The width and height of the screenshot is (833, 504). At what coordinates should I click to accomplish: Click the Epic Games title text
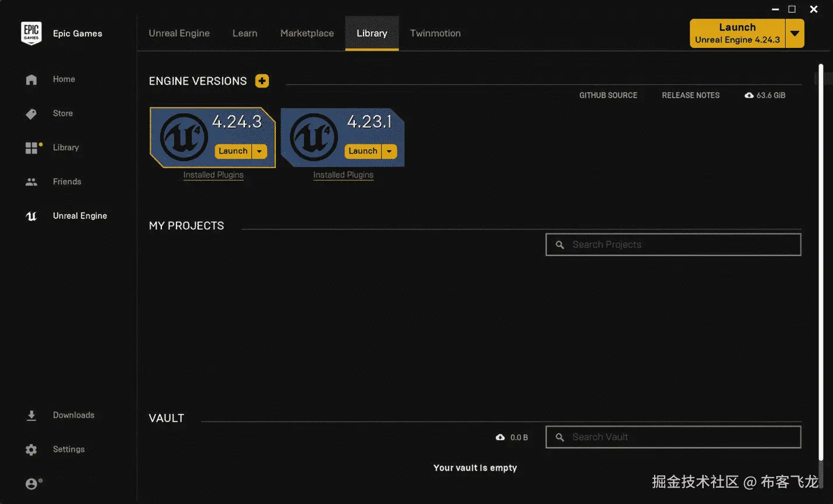point(77,33)
